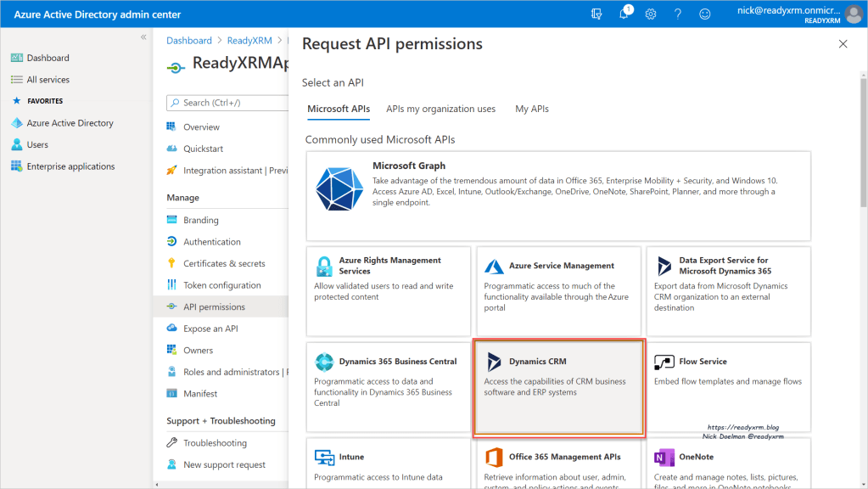Open Dashboard breadcrumb link

(x=189, y=40)
